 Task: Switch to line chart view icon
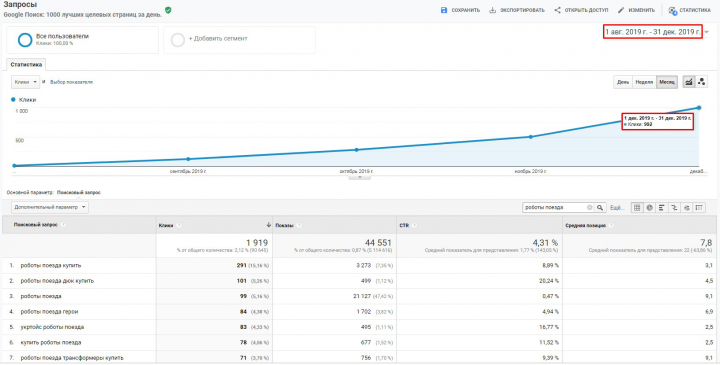[x=689, y=82]
